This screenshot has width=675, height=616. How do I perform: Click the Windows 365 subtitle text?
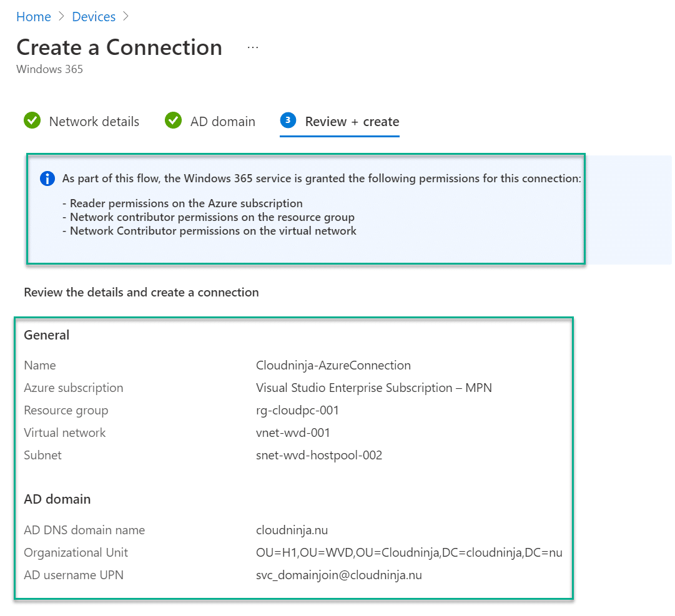(x=49, y=69)
